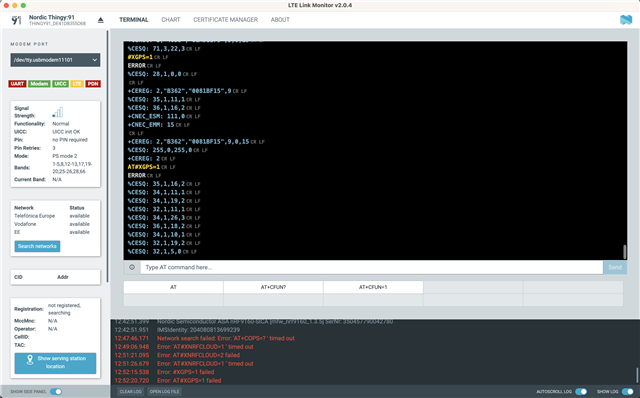
Task: Click the terminal output scrollbar
Action: [x=624, y=252]
